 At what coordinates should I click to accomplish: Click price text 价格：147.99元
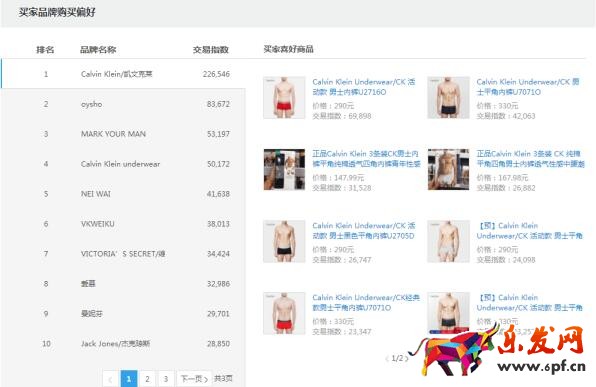click(x=338, y=178)
